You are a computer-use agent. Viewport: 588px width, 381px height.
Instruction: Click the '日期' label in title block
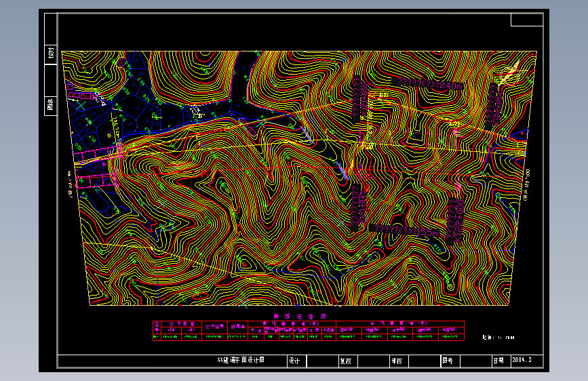(x=498, y=361)
